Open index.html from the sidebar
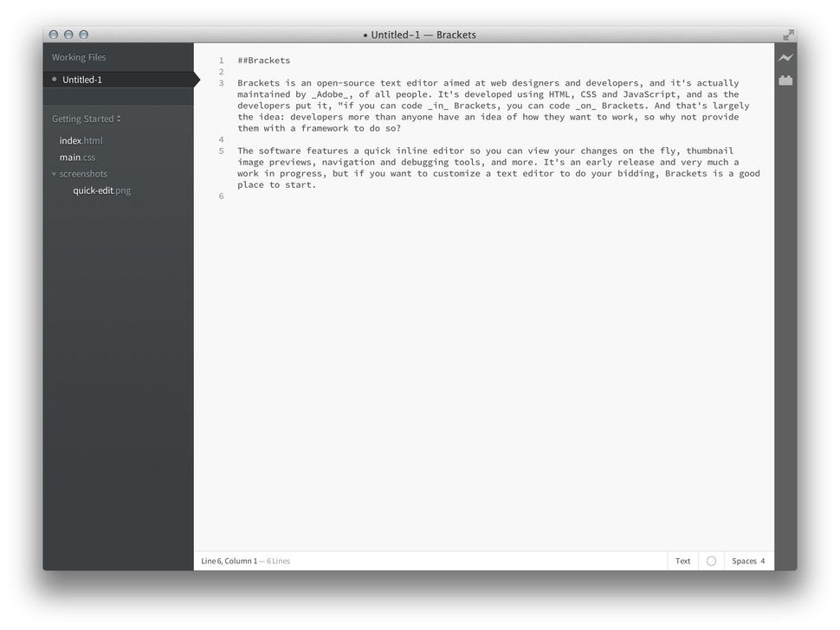Screen dimensions: 840x630 (81, 140)
